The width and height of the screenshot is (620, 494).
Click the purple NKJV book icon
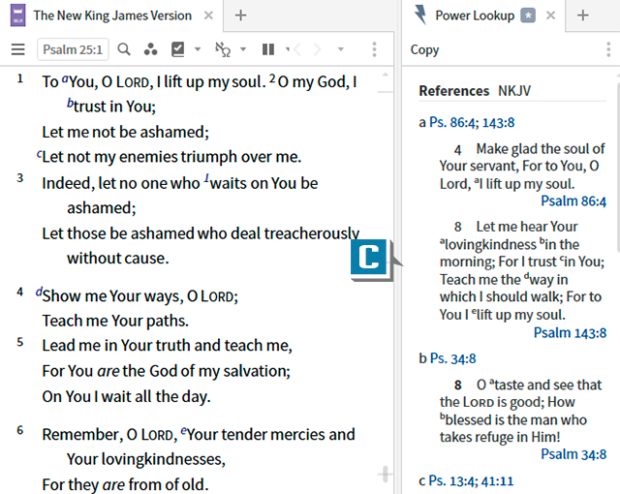(16, 15)
